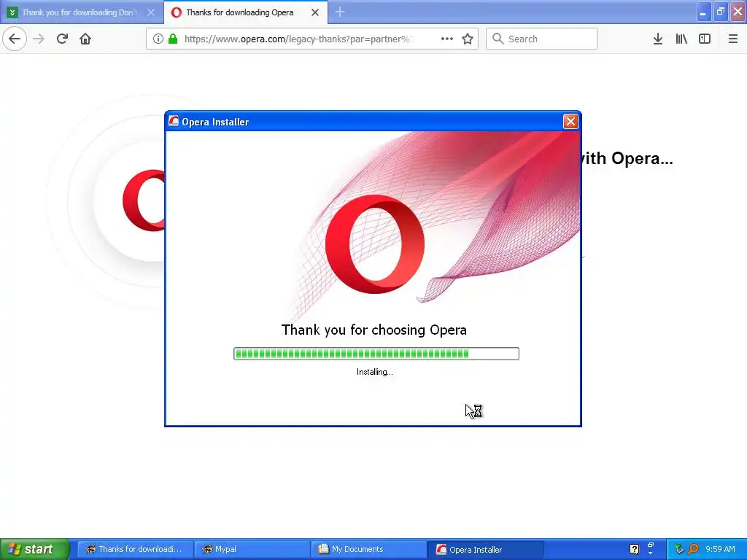Select Opera Installer taskbar button
Image resolution: width=747 pixels, height=560 pixels.
tap(486, 549)
